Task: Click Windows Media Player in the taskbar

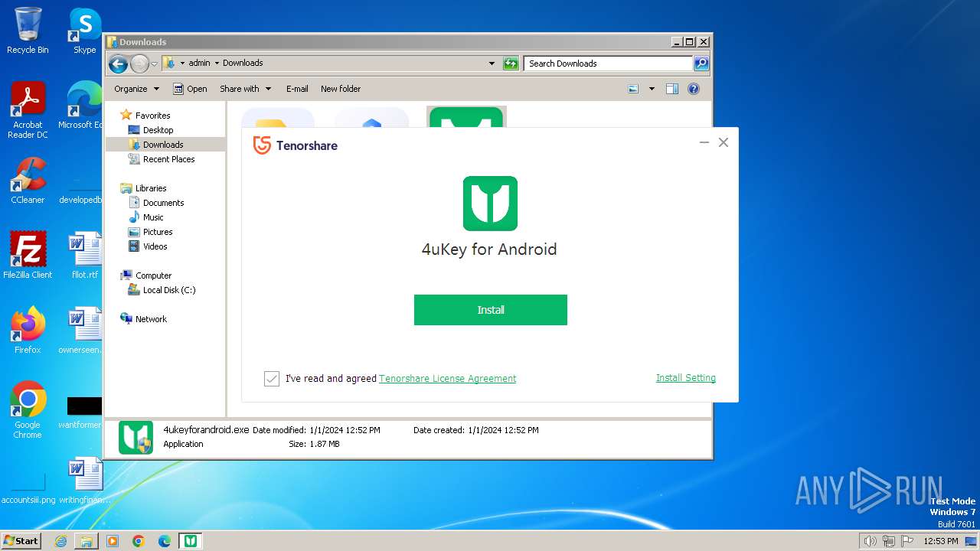Action: tap(113, 541)
